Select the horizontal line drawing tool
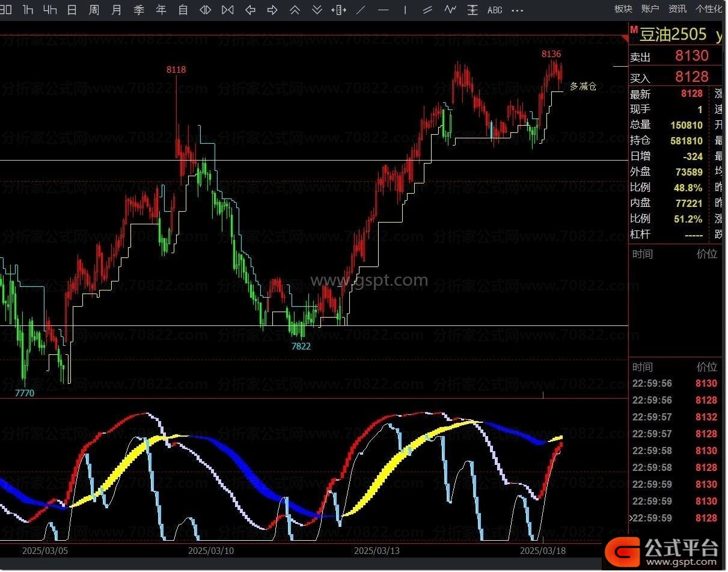This screenshot has width=728, height=572. point(383,9)
